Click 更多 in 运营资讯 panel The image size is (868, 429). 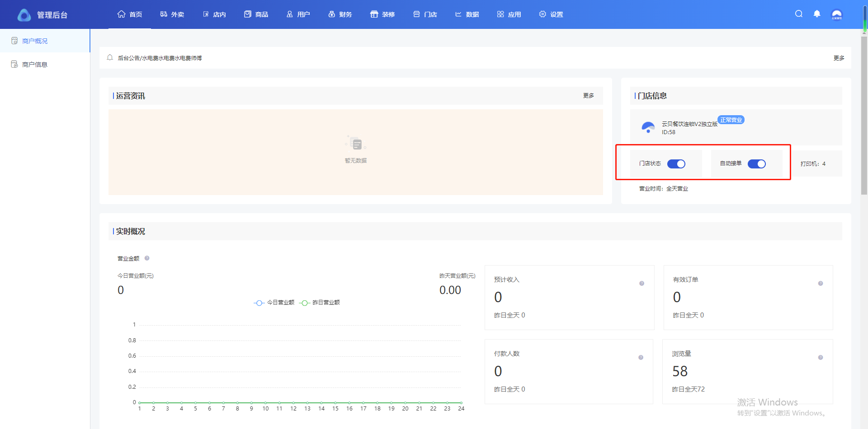(588, 96)
